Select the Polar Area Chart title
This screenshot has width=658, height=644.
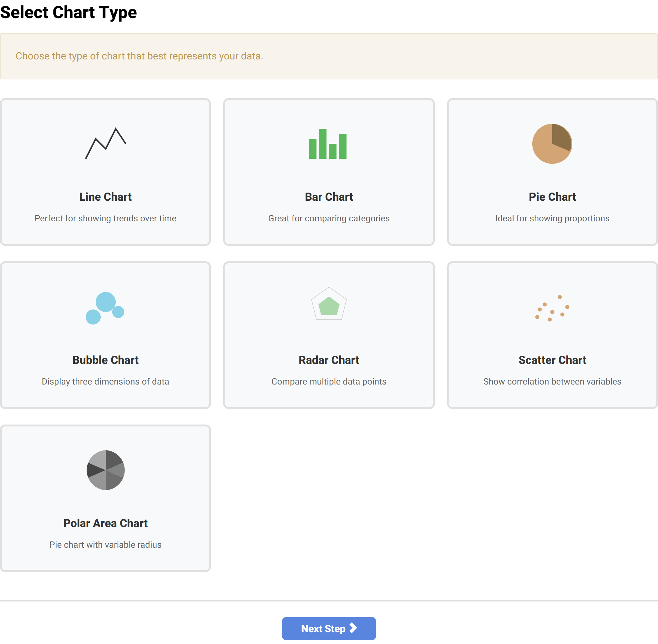pyautogui.click(x=106, y=523)
